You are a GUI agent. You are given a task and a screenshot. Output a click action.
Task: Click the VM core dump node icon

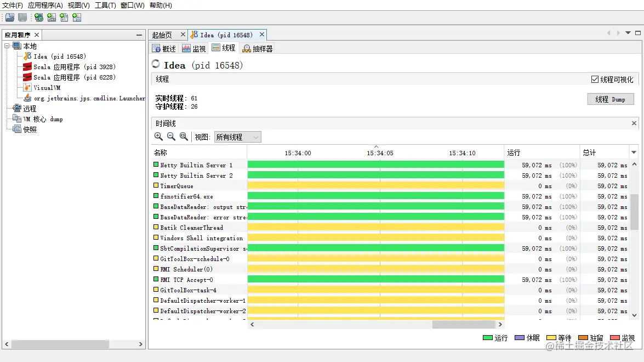click(17, 119)
